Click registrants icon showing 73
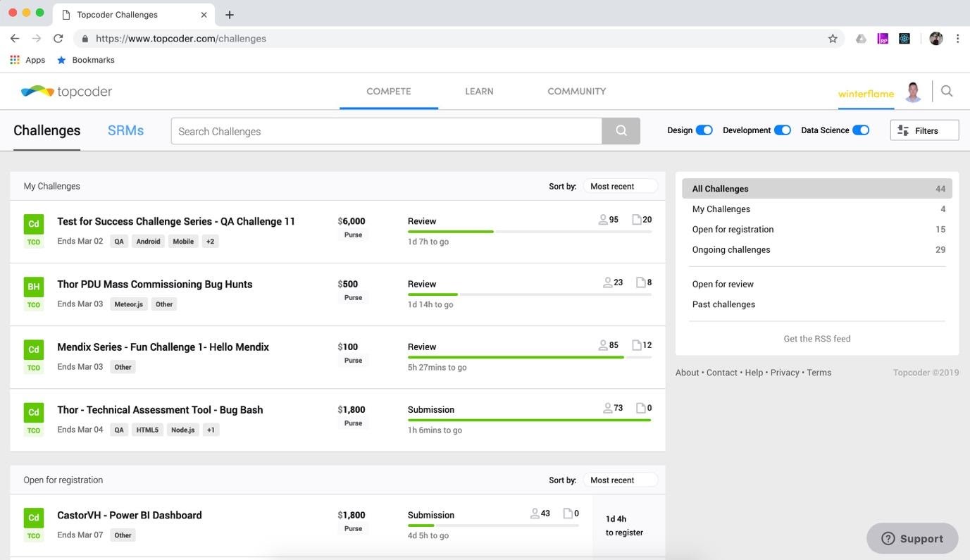 coord(607,408)
